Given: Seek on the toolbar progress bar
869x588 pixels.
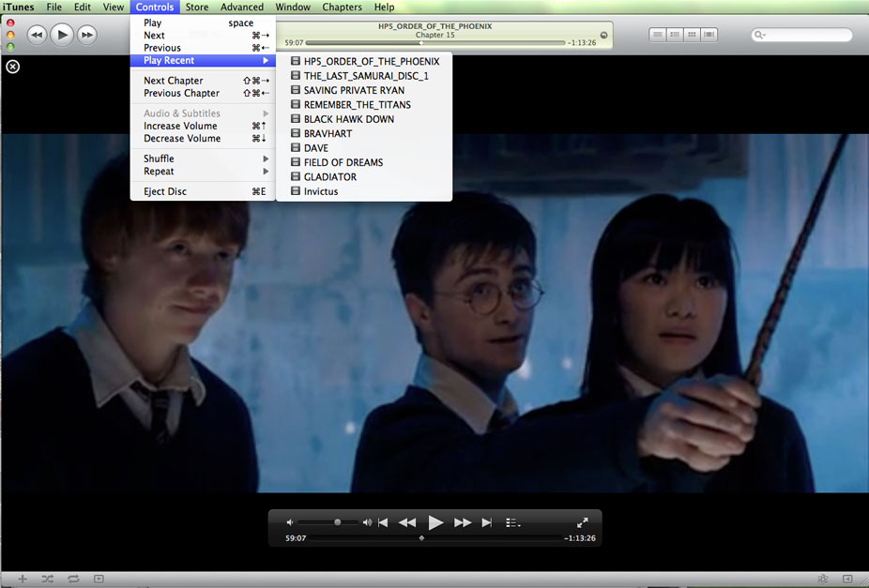Looking at the screenshot, I should coord(435,42).
